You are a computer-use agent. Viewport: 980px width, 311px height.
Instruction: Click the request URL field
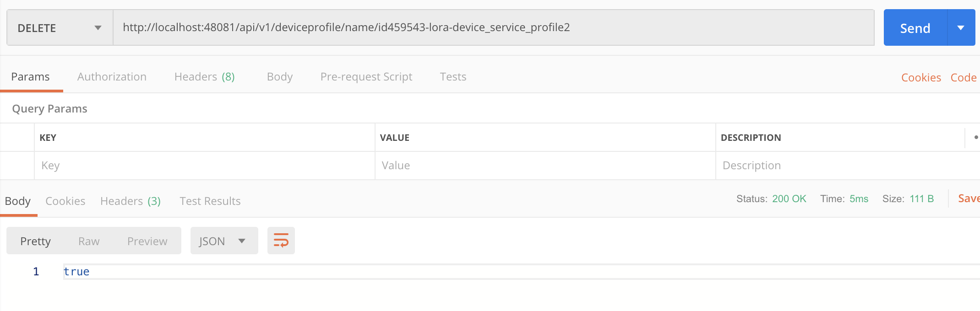click(494, 27)
